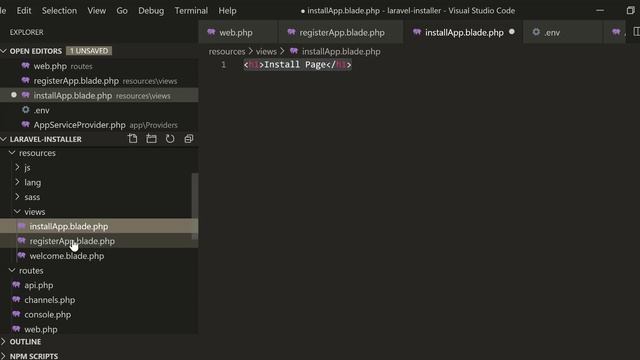Click the PHP icon on web.php tab
The image size is (640, 360).
[211, 32]
